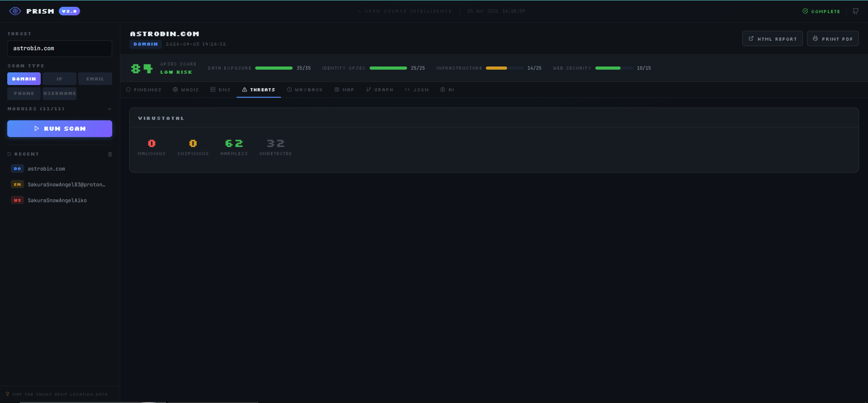The image size is (868, 403).
Task: Open the GitHub icon in the top bar
Action: 855,11
